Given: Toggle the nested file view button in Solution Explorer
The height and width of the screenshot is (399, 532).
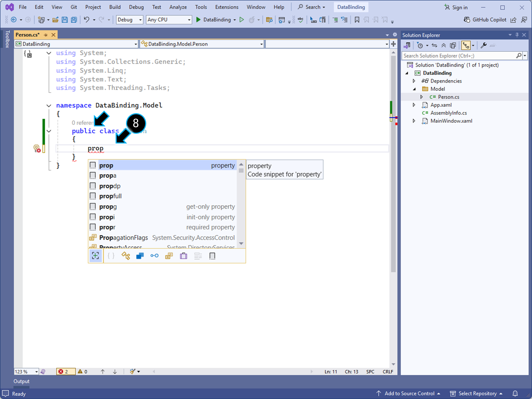Looking at the screenshot, I should (x=466, y=45).
